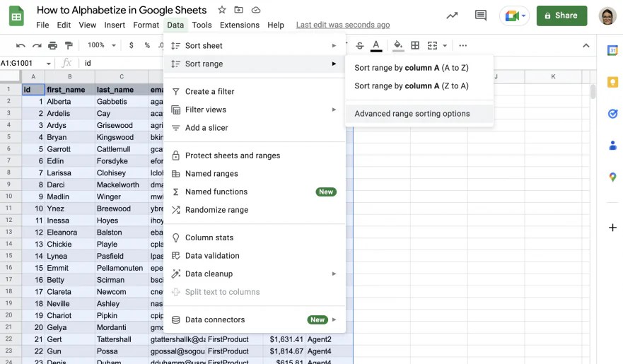Select column A header

33,76
